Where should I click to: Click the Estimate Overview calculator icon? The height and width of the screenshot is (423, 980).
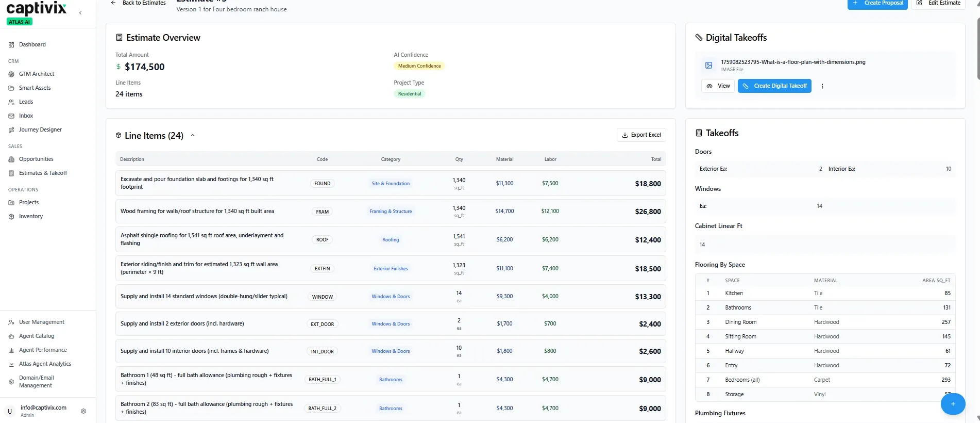(119, 38)
